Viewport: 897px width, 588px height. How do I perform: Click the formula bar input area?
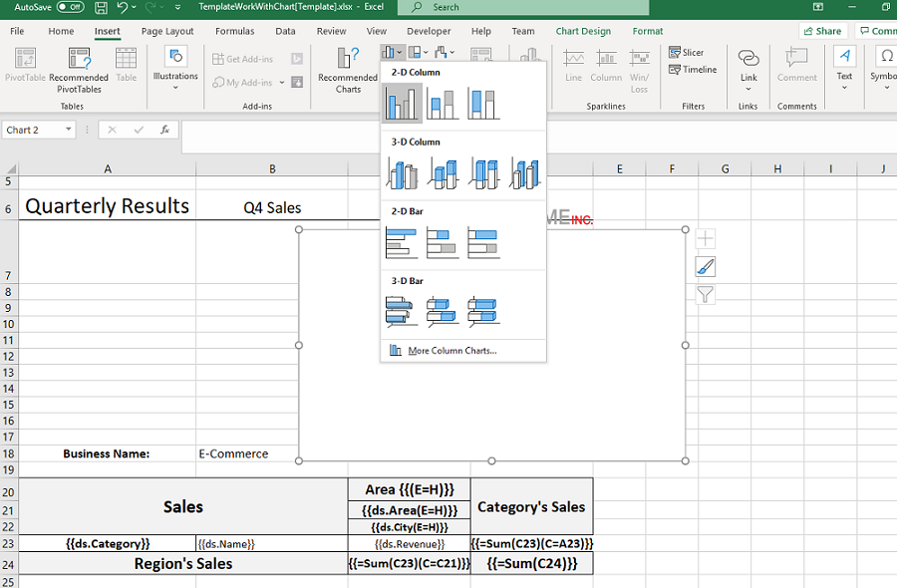(x=539, y=138)
